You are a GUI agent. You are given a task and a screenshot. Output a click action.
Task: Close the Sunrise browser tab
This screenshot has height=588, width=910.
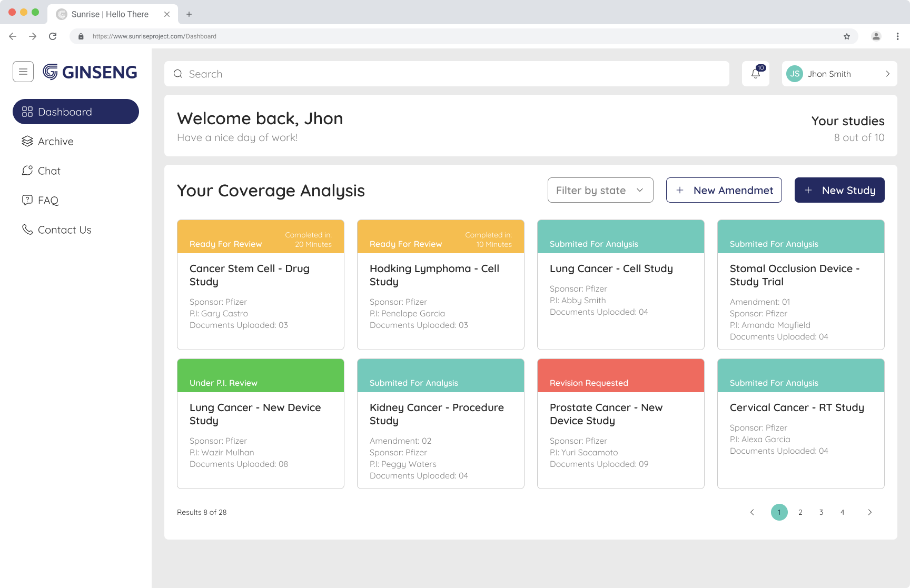(x=167, y=14)
